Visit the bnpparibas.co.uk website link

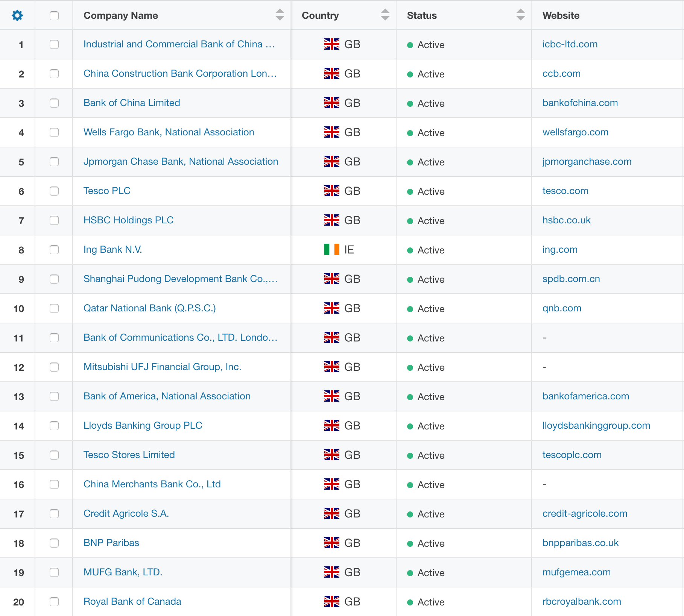581,543
